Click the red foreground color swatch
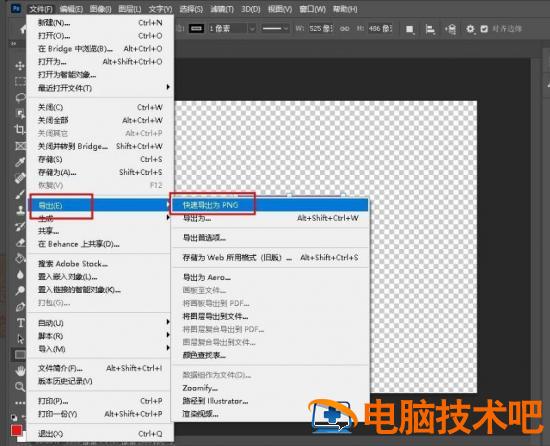Viewport: 550px width, 446px height. click(x=16, y=430)
